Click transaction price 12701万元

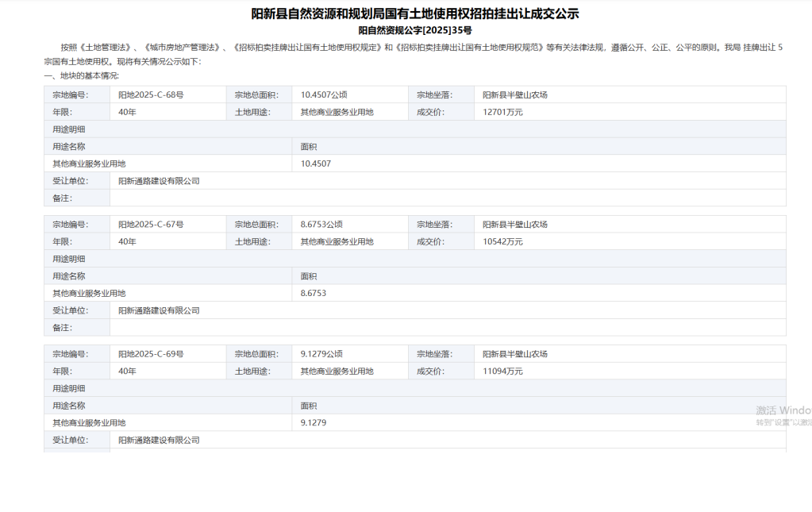(502, 112)
